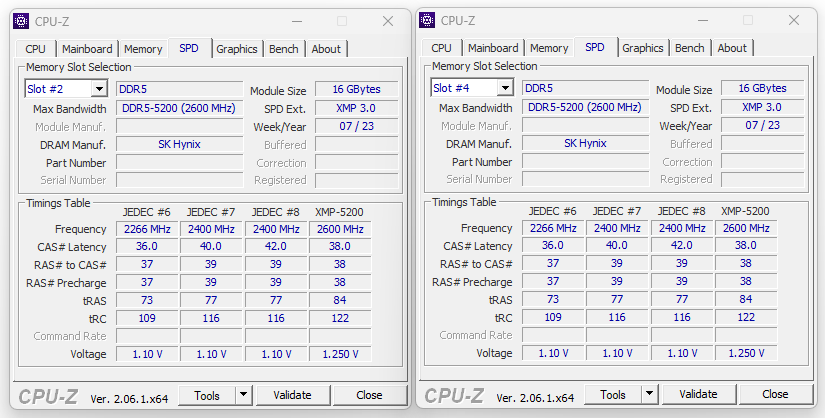Click CAS# Latency 38.0 in right window
Screen dimensions: 825x418
pos(746,246)
